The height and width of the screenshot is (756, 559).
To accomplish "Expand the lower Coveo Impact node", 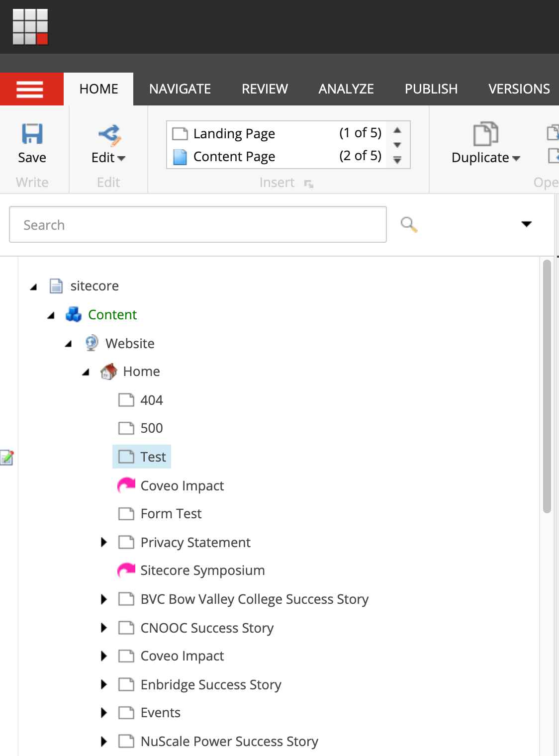I will pos(103,656).
